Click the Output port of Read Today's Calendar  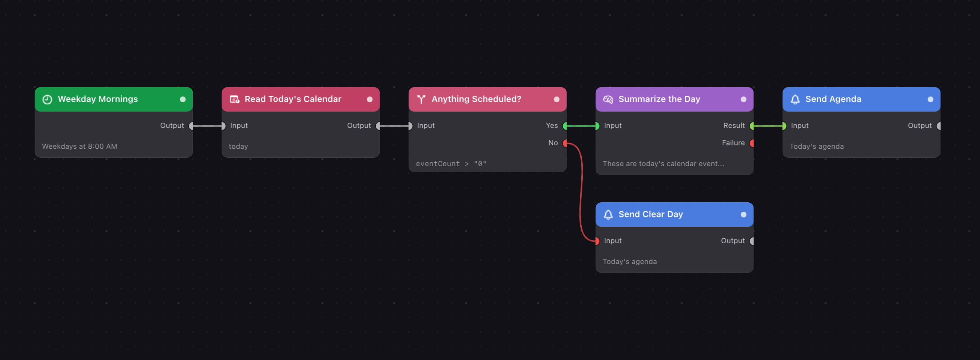click(x=379, y=126)
